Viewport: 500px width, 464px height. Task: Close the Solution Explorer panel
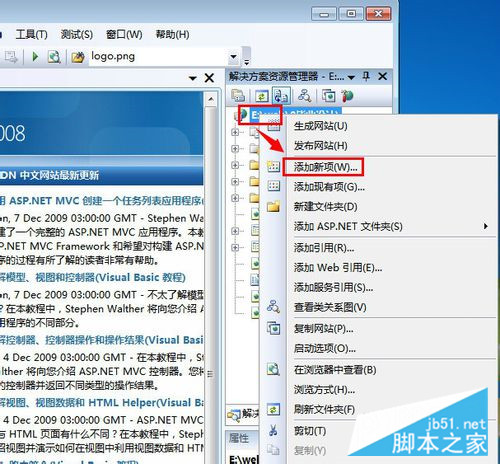[x=383, y=76]
